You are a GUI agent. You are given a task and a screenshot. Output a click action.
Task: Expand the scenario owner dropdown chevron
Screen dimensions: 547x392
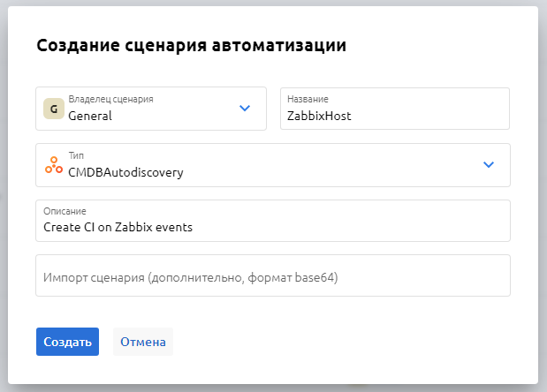tap(245, 109)
